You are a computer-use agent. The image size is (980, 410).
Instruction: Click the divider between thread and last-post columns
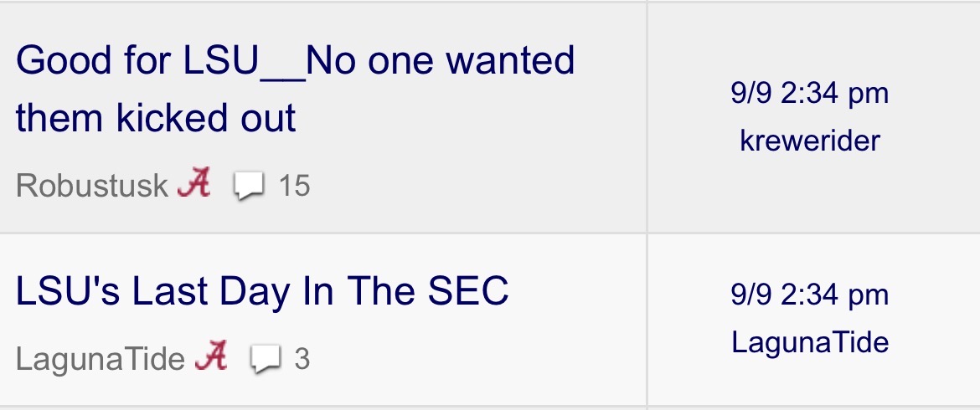point(647,205)
